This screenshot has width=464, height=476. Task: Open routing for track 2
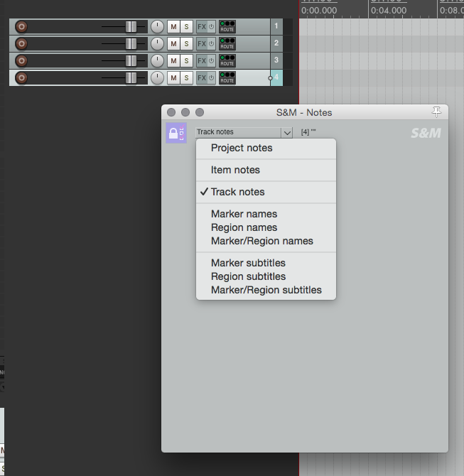point(227,44)
